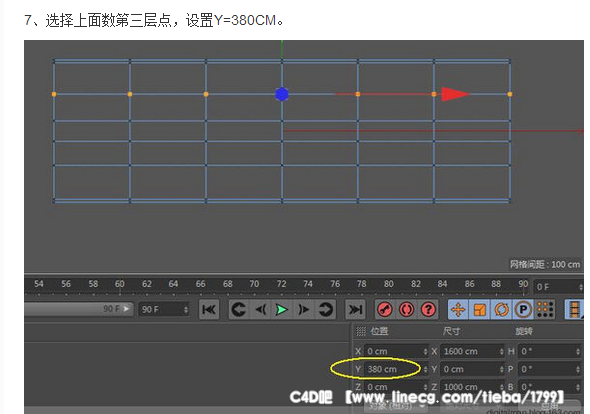
Task: Click the go to end button
Action: tap(355, 309)
